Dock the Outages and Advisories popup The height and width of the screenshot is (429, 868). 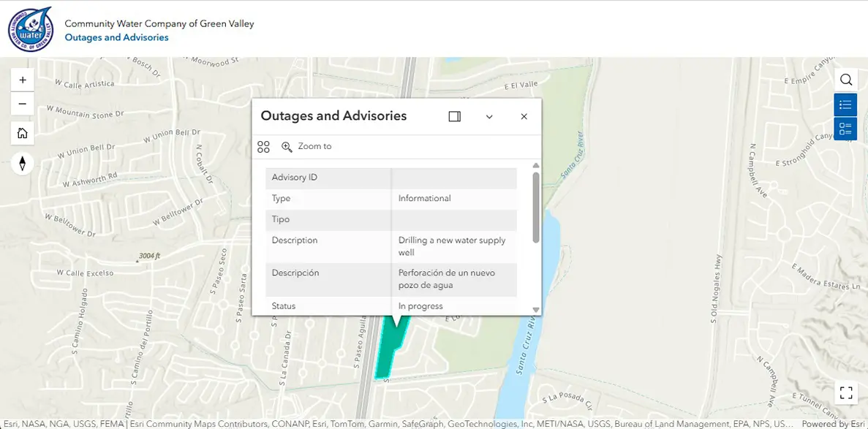tap(454, 116)
